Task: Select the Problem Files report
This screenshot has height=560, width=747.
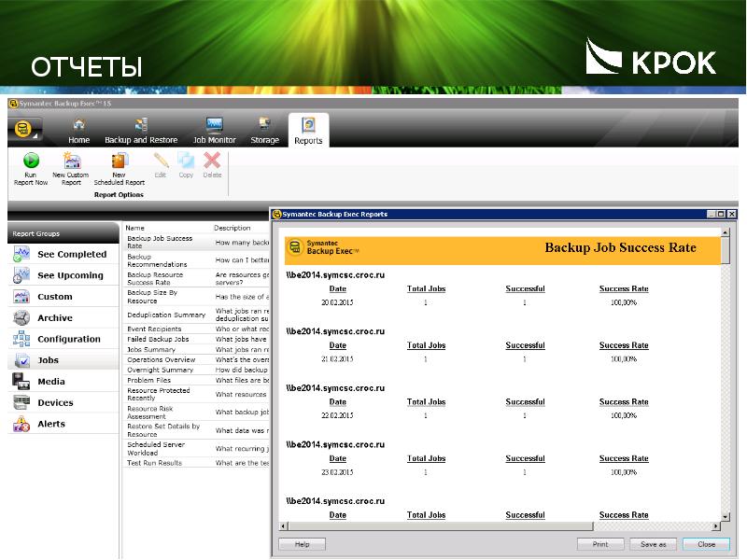Action: [x=196, y=380]
